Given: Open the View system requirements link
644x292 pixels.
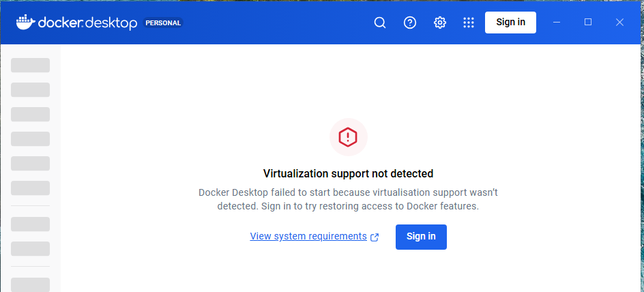Looking at the screenshot, I should [308, 237].
